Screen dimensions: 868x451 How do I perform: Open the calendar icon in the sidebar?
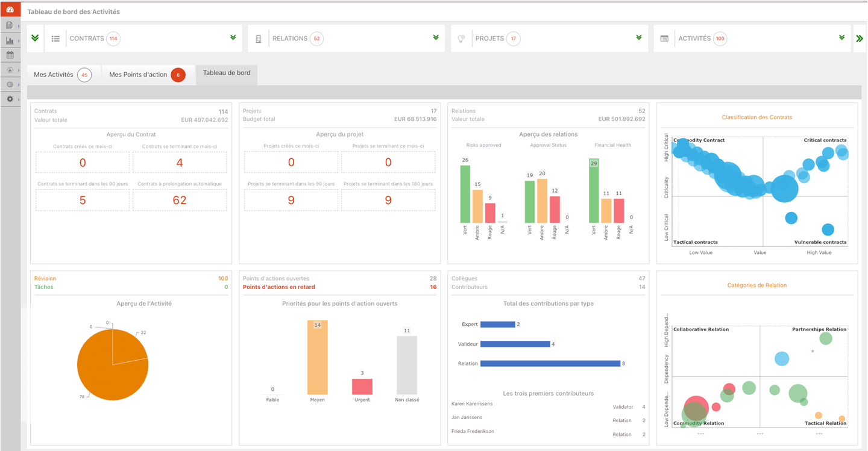[x=10, y=55]
